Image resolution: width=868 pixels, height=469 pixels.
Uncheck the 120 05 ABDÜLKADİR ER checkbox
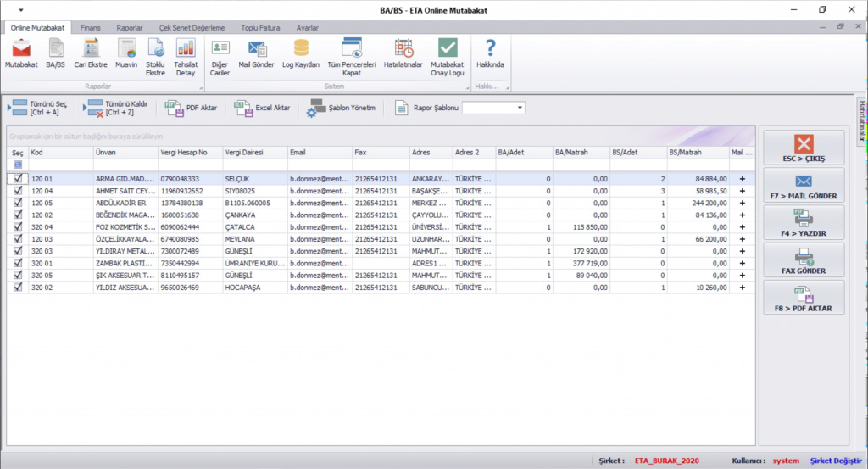point(18,203)
